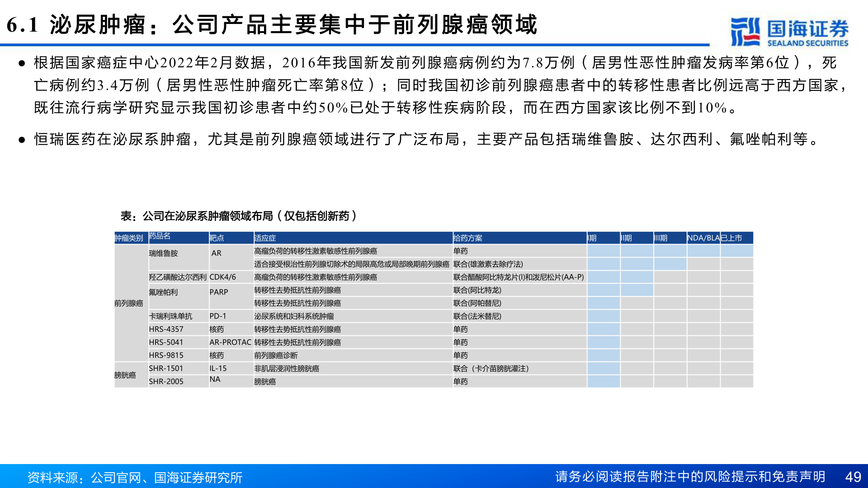Viewport: 868px width, 488px height.
Task: Click the source note 资料来源：公司官网
Action: [x=135, y=478]
